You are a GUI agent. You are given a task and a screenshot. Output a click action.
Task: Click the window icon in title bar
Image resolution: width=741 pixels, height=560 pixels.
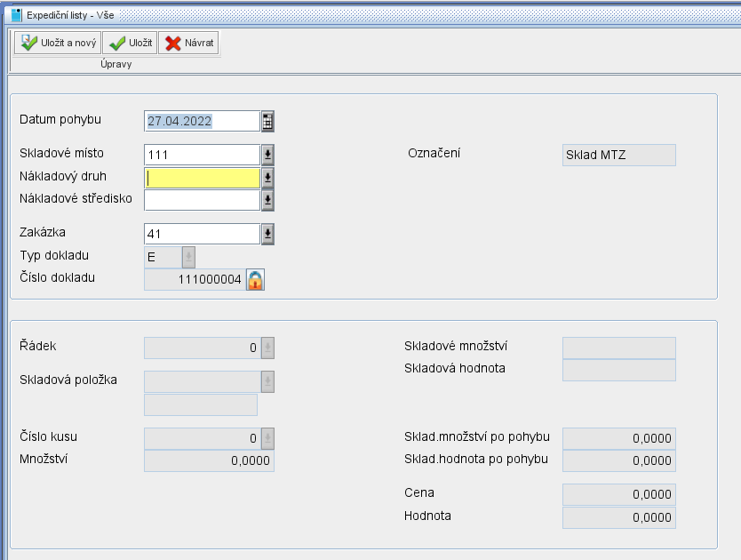[x=16, y=15]
